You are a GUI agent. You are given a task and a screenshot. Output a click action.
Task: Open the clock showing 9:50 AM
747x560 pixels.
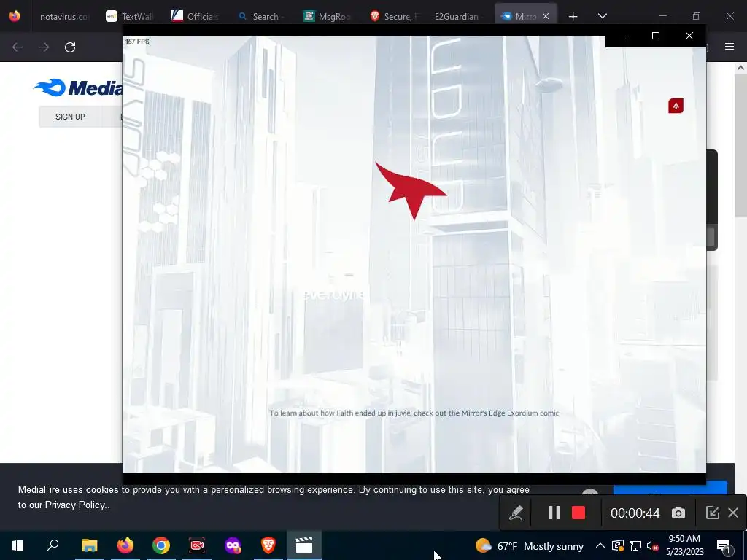pos(684,545)
